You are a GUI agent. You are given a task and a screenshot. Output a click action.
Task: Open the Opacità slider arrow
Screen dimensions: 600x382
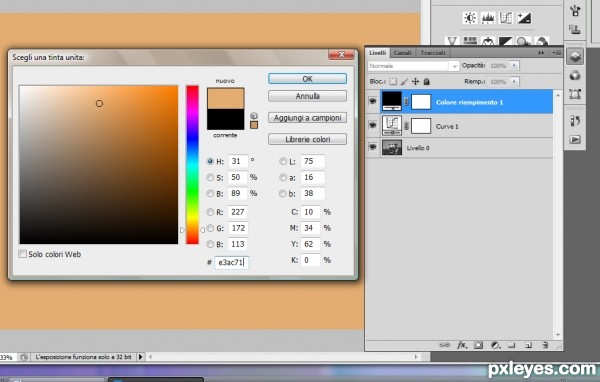514,65
